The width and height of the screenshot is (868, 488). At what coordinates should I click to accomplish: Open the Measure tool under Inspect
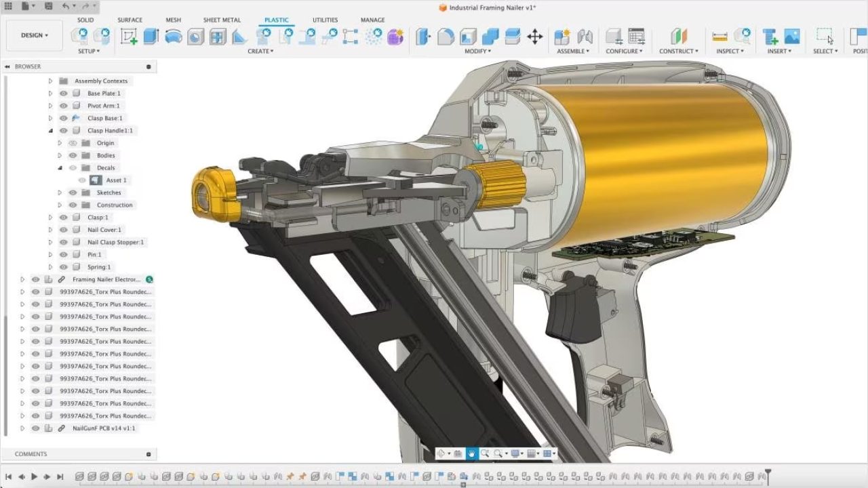click(719, 36)
